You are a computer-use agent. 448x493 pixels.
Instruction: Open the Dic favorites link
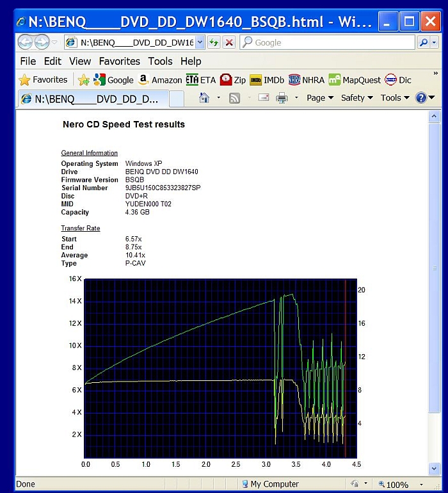[x=398, y=80]
